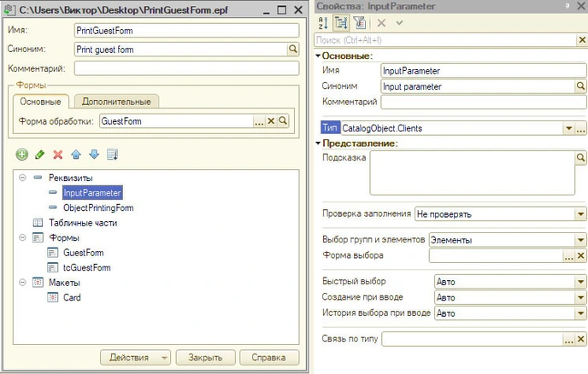Move item up with the blue up arrow
The height and width of the screenshot is (374, 588).
(x=76, y=155)
